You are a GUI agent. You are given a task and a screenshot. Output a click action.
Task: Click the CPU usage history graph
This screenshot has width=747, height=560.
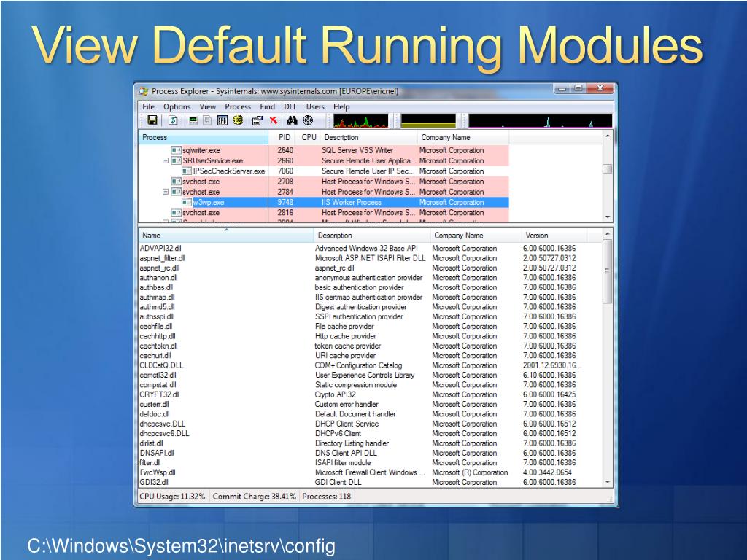tap(360, 121)
